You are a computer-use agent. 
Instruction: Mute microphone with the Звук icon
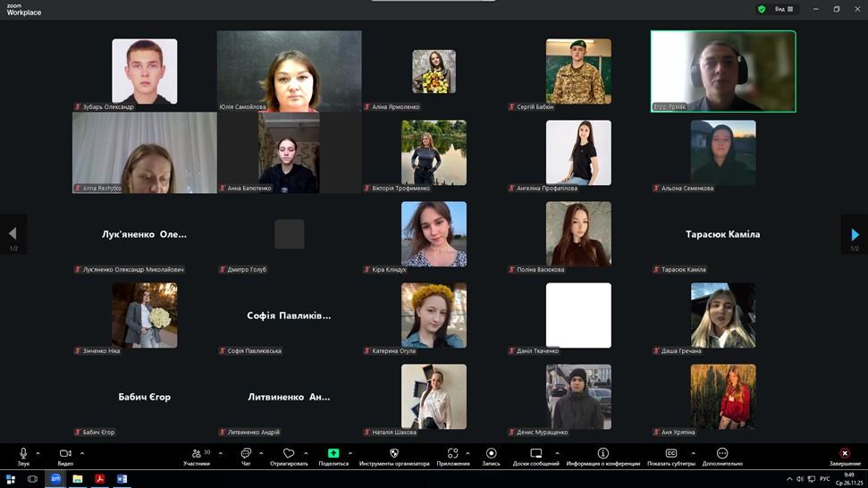pos(23,453)
